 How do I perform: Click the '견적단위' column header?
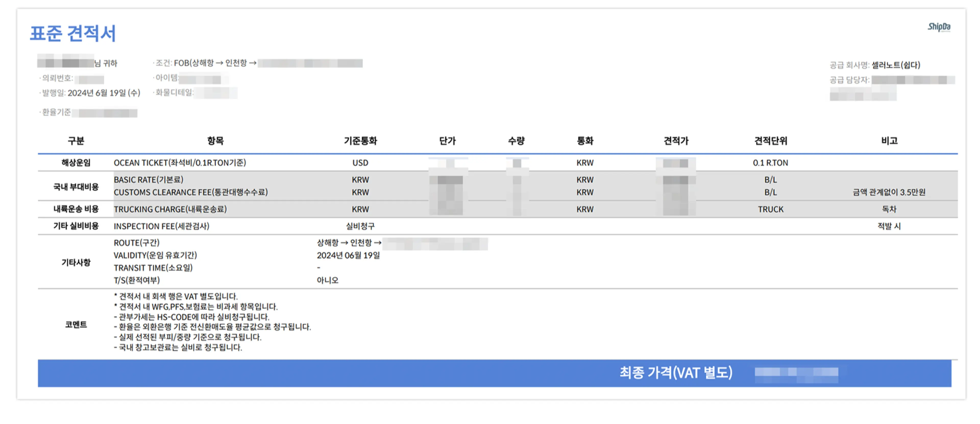coord(771,141)
